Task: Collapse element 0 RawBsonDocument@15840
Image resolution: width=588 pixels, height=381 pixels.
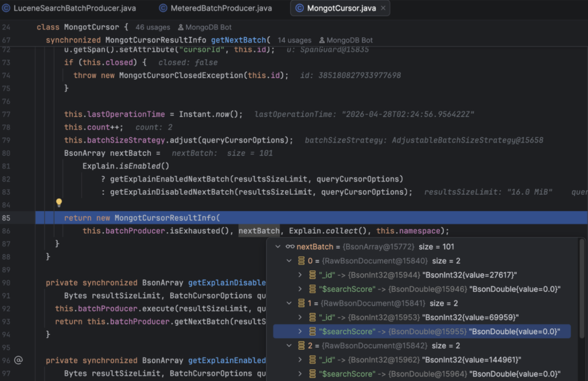Action: tap(289, 261)
